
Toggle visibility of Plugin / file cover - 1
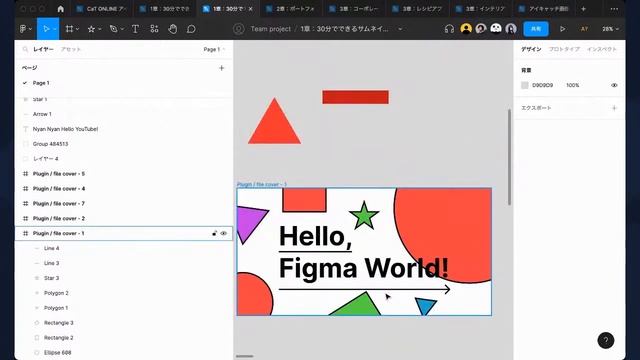(224, 233)
